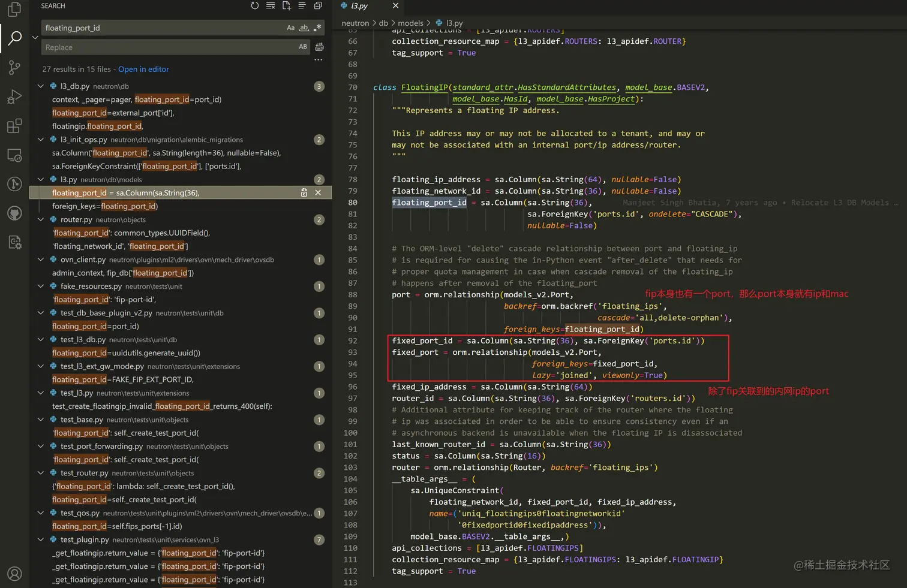The width and height of the screenshot is (907, 588).
Task: Clear all search results
Action: 271,6
